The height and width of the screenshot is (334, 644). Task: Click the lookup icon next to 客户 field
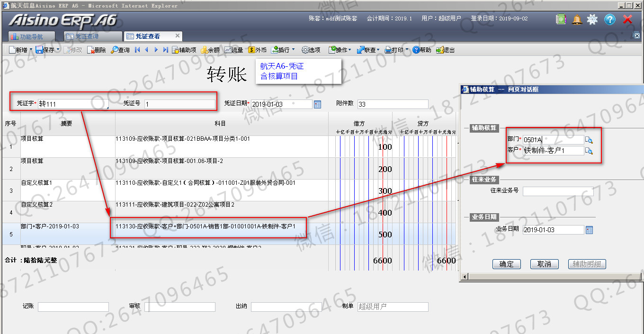pos(589,151)
